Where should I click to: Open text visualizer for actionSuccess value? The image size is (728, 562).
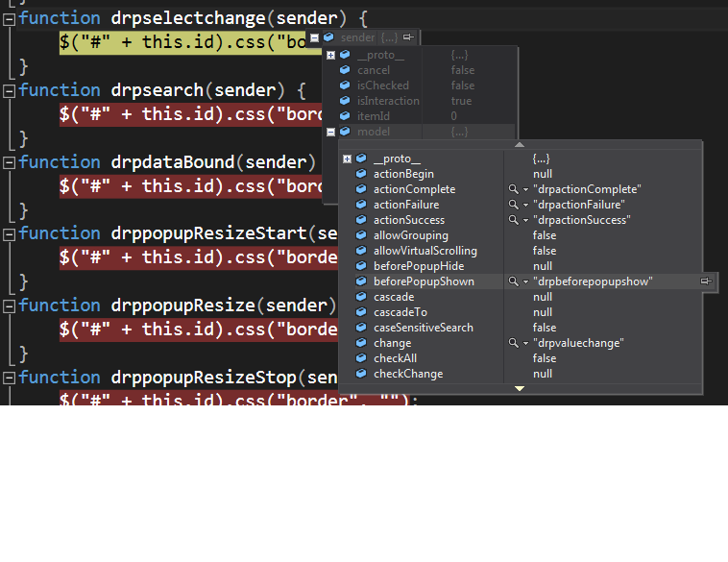pos(513,220)
